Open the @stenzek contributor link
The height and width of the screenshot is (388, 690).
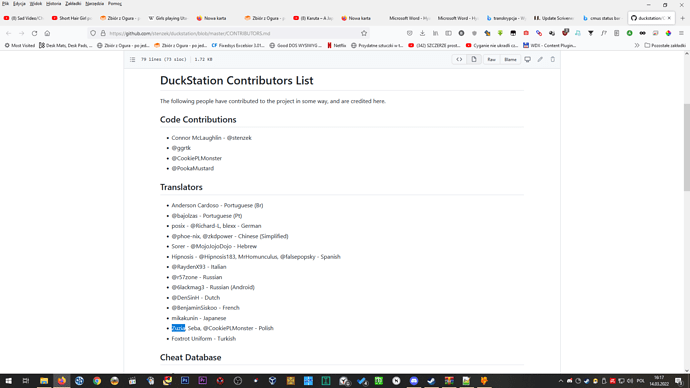(x=239, y=138)
